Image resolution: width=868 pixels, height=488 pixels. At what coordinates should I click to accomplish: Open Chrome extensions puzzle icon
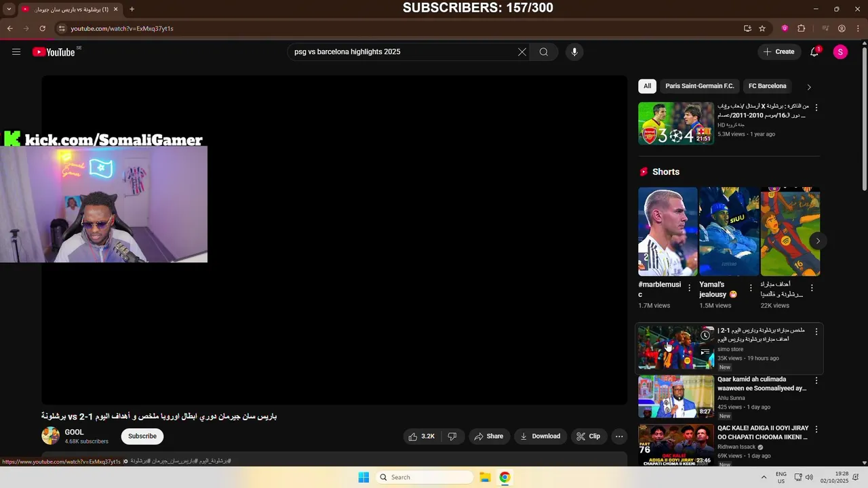click(802, 28)
